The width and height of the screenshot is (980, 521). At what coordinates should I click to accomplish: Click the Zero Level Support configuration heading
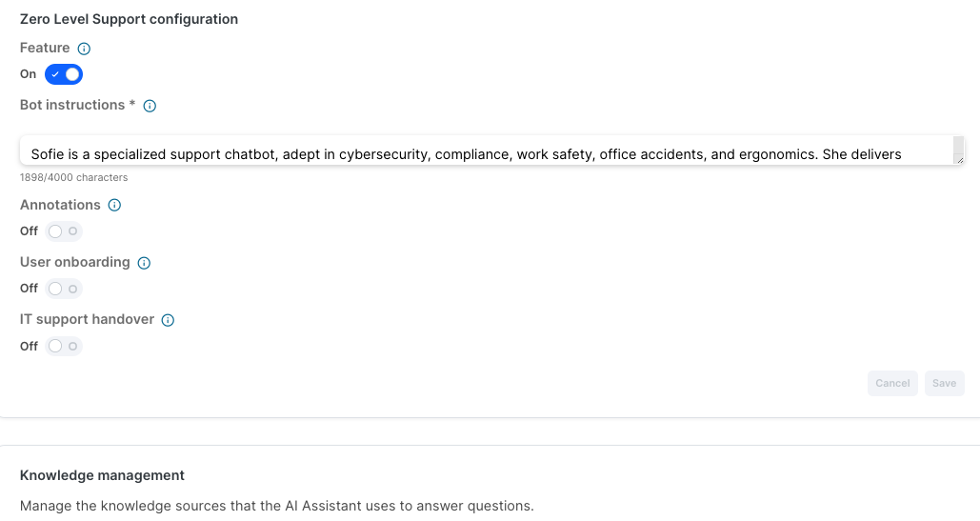129,19
